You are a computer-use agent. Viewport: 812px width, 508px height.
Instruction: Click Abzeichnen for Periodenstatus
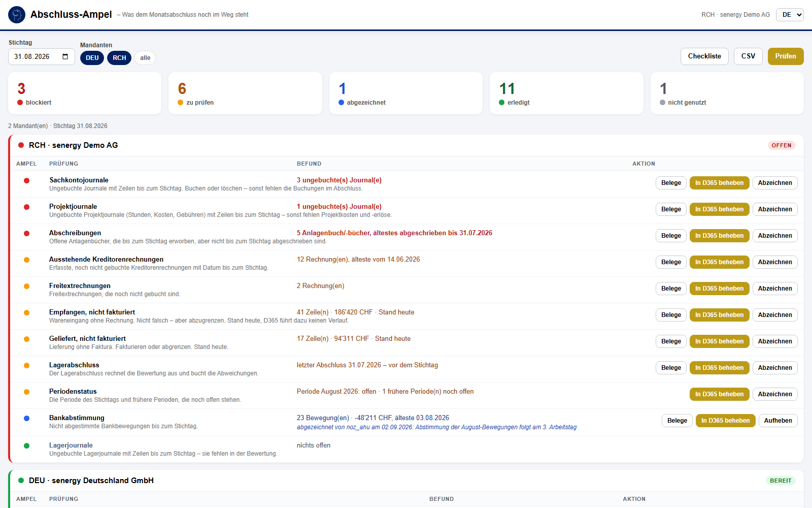(775, 394)
